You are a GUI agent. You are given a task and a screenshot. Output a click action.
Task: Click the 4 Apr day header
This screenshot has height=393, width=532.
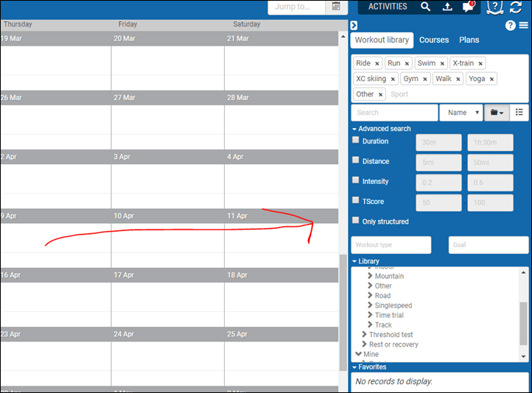click(x=281, y=157)
